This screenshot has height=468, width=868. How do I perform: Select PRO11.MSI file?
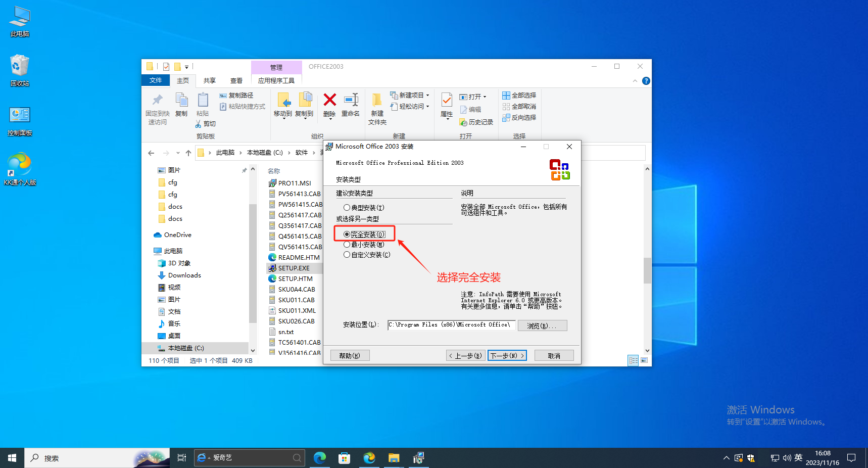295,183
